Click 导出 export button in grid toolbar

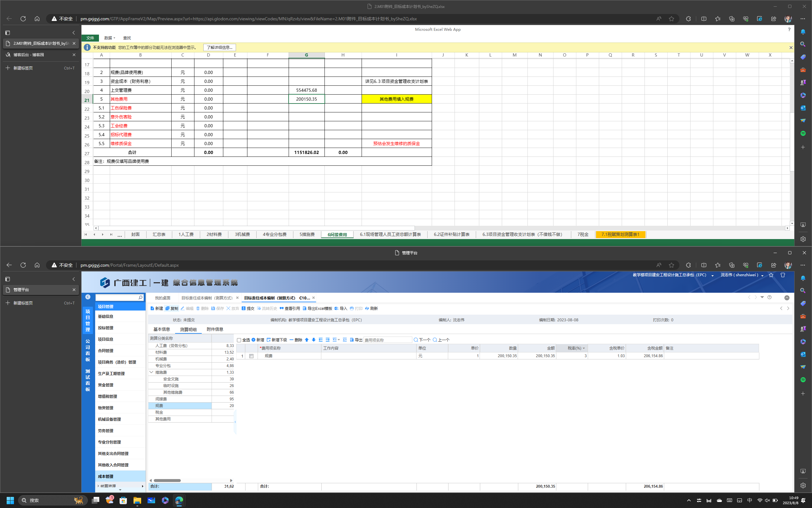click(356, 340)
